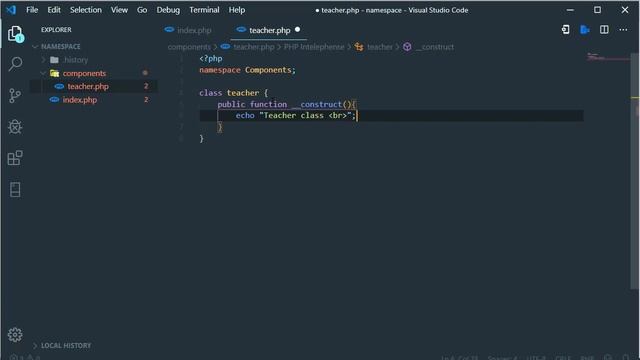Select the teacher.php editor tab
This screenshot has width=640, height=360.
coord(269,30)
